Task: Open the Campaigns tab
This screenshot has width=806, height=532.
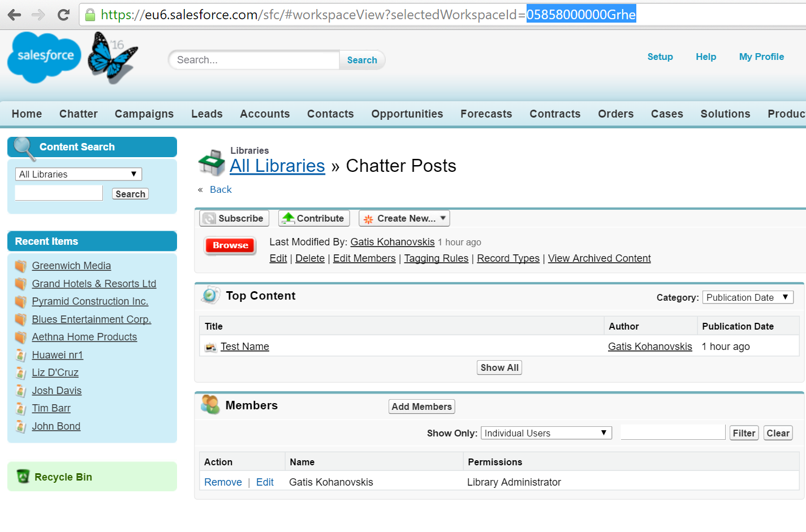Action: point(144,114)
